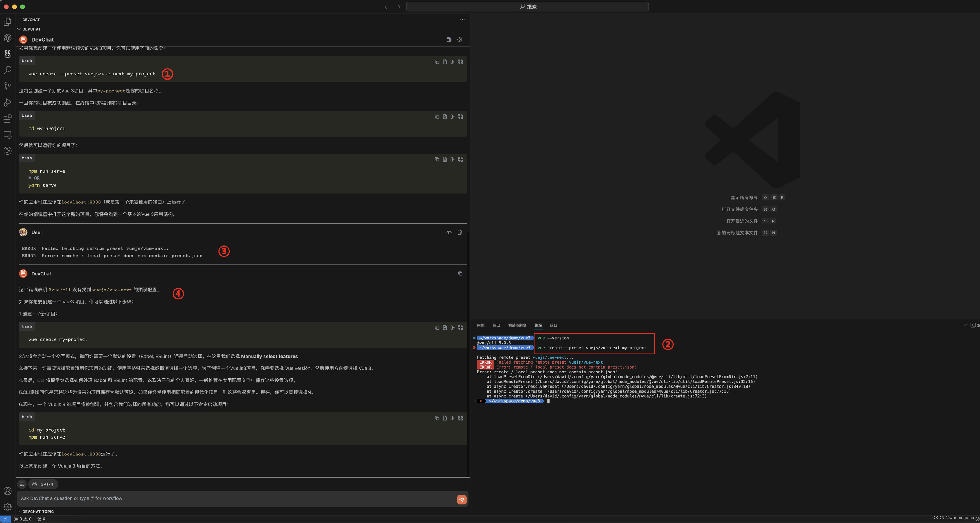Switch to the 问题 panel tab
The height and width of the screenshot is (523, 980).
coord(481,325)
